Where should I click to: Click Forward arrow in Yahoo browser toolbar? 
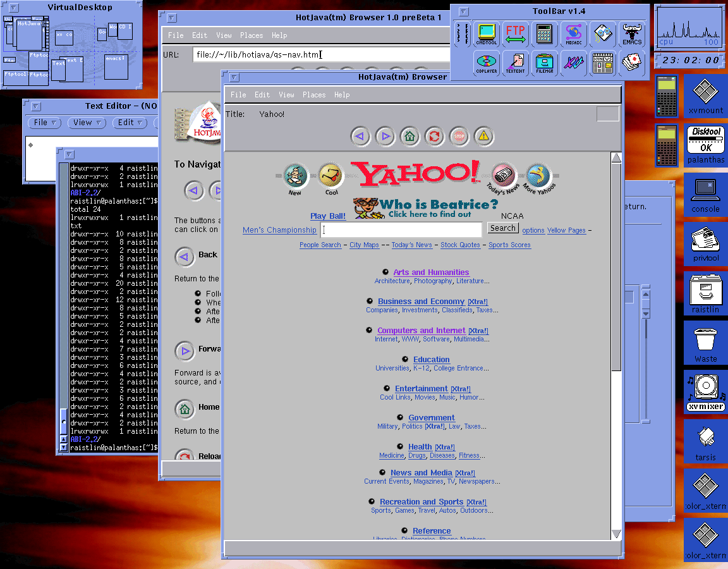pyautogui.click(x=385, y=137)
